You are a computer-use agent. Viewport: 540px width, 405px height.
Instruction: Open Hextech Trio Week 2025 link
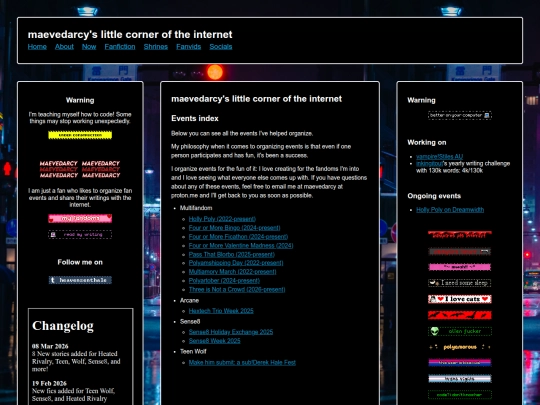tap(221, 311)
